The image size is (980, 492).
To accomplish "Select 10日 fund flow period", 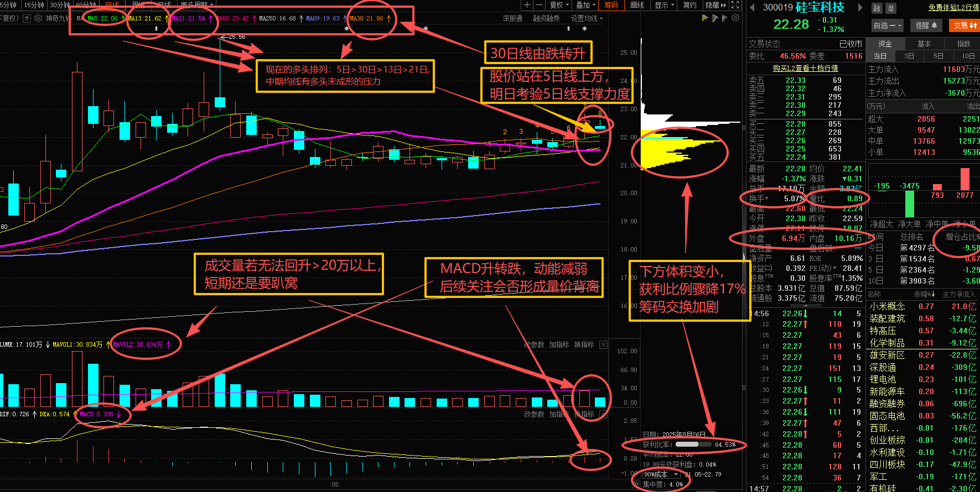I will pos(968,56).
